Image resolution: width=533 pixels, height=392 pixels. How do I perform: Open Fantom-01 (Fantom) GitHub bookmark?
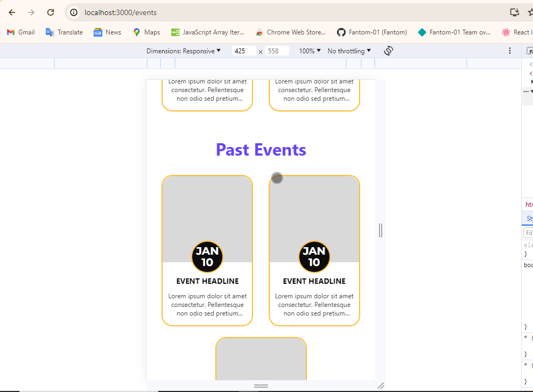(x=372, y=32)
